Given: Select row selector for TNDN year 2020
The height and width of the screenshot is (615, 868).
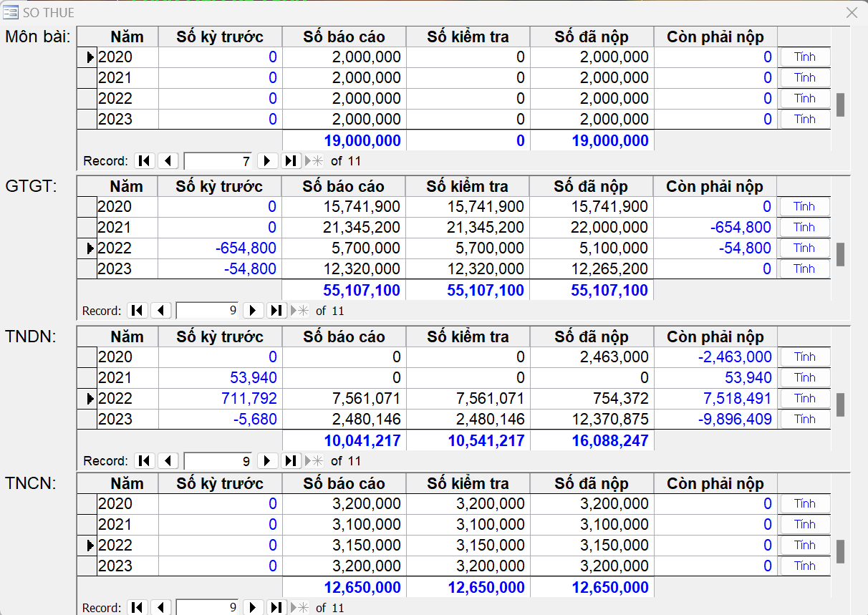Looking at the screenshot, I should pos(87,357).
